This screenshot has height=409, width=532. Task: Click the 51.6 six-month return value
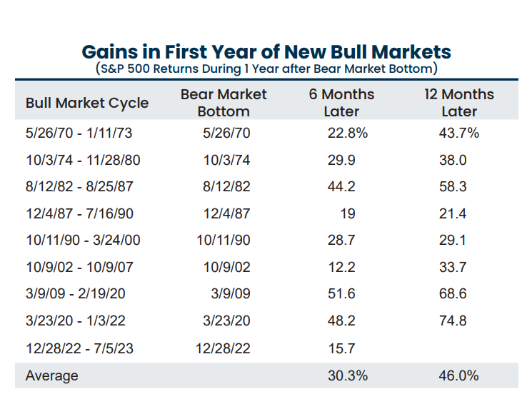pyautogui.click(x=341, y=294)
